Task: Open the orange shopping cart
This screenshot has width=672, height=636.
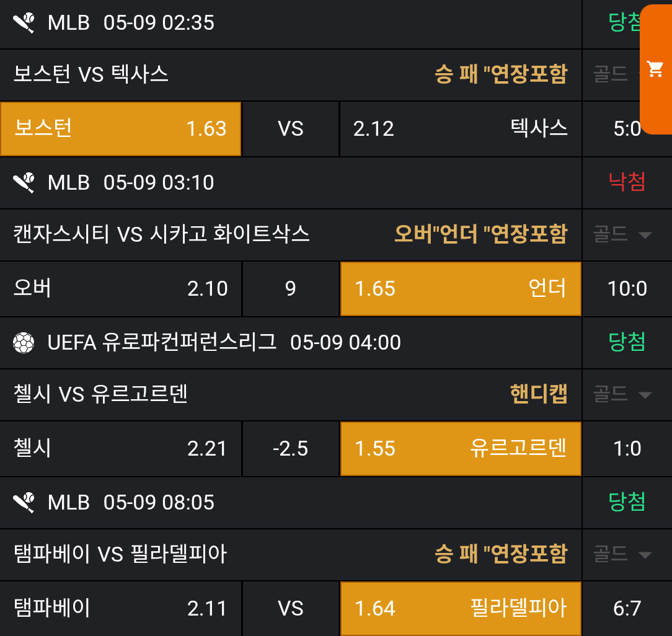Action: pyautogui.click(x=655, y=69)
